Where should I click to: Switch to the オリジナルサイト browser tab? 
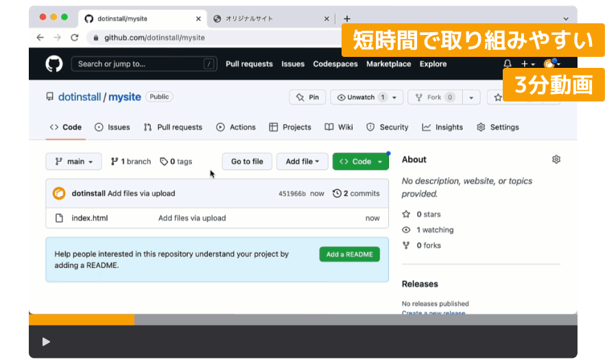click(271, 19)
